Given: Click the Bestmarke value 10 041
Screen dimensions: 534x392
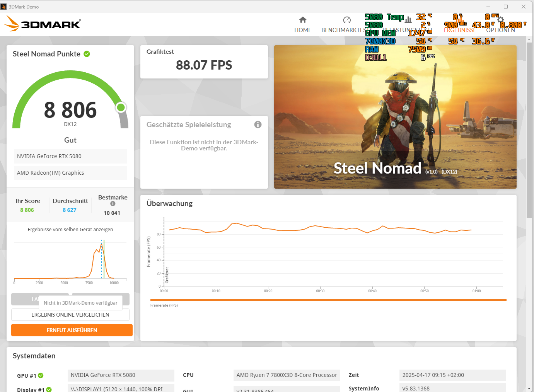Looking at the screenshot, I should pyautogui.click(x=112, y=213).
